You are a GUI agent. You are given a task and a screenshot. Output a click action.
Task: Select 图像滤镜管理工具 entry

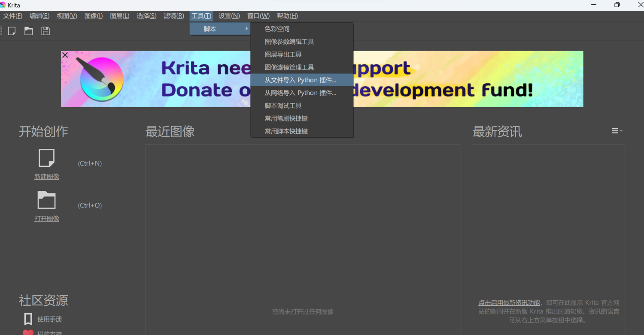tap(302, 67)
